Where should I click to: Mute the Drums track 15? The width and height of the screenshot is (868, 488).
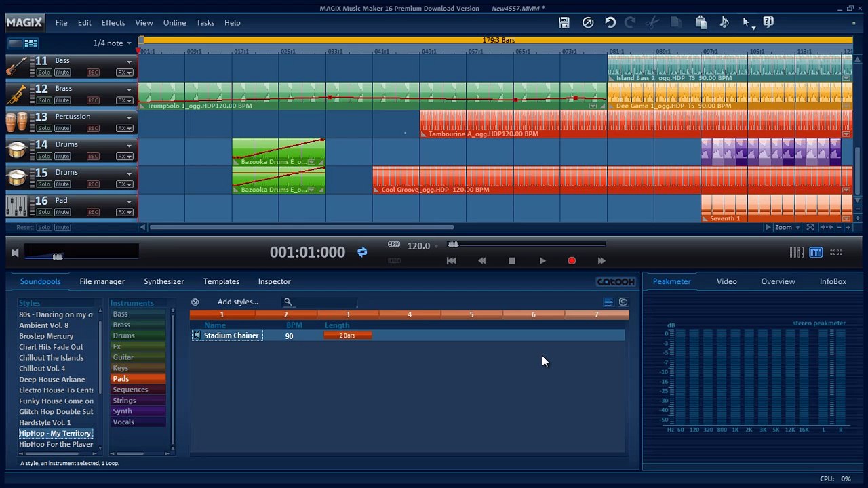click(x=62, y=184)
